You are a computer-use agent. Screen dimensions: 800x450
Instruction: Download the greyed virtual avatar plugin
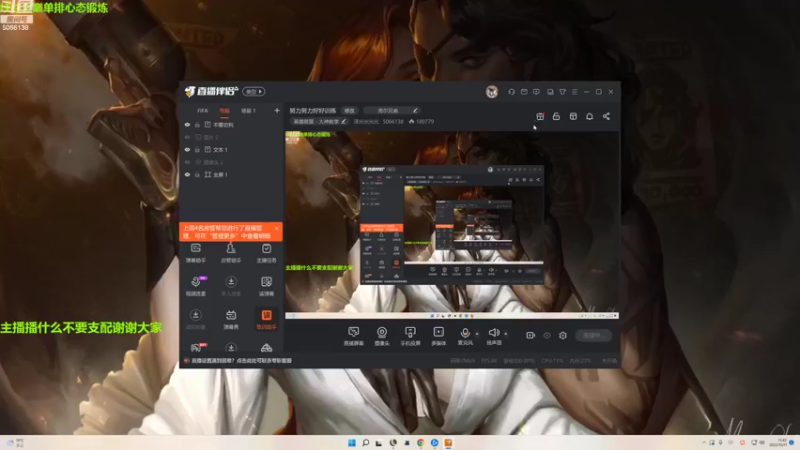point(195,319)
